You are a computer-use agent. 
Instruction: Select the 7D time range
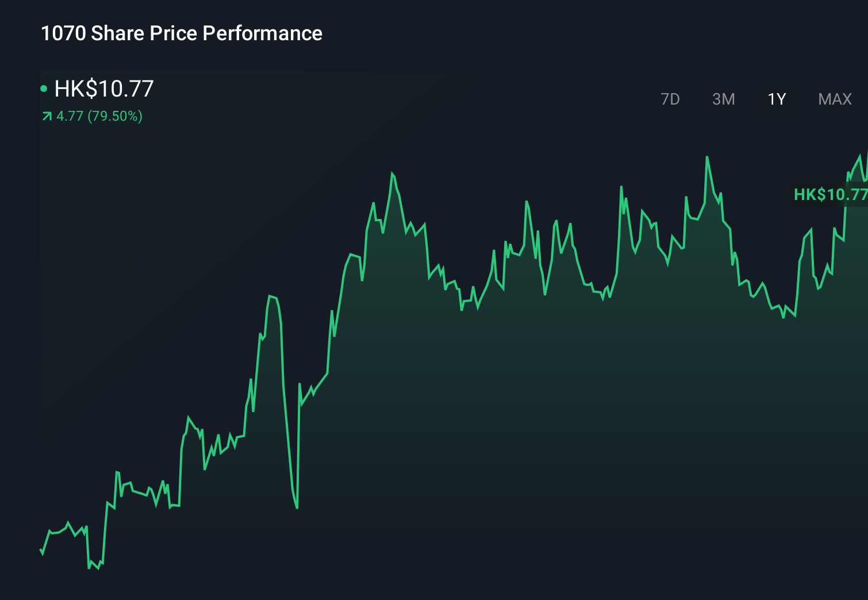click(x=670, y=99)
